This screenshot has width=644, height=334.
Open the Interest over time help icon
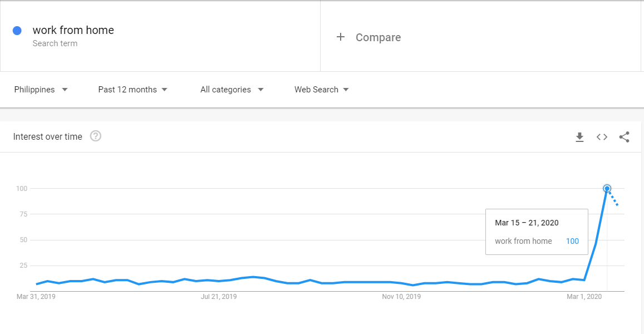(x=96, y=136)
